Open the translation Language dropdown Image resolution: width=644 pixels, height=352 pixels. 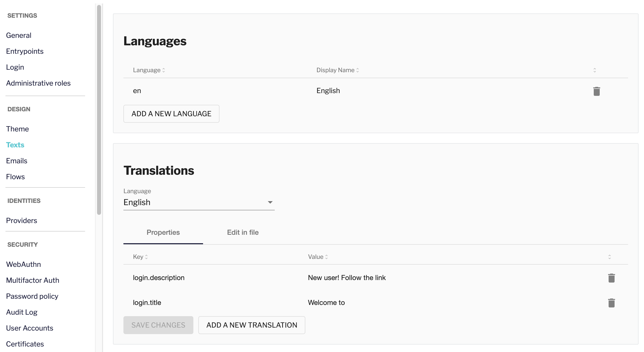(199, 202)
